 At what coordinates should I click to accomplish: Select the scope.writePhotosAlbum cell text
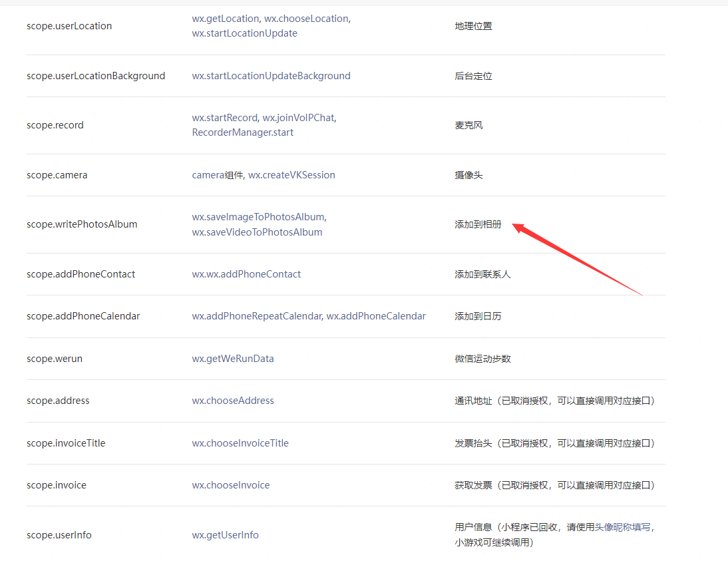click(x=82, y=224)
